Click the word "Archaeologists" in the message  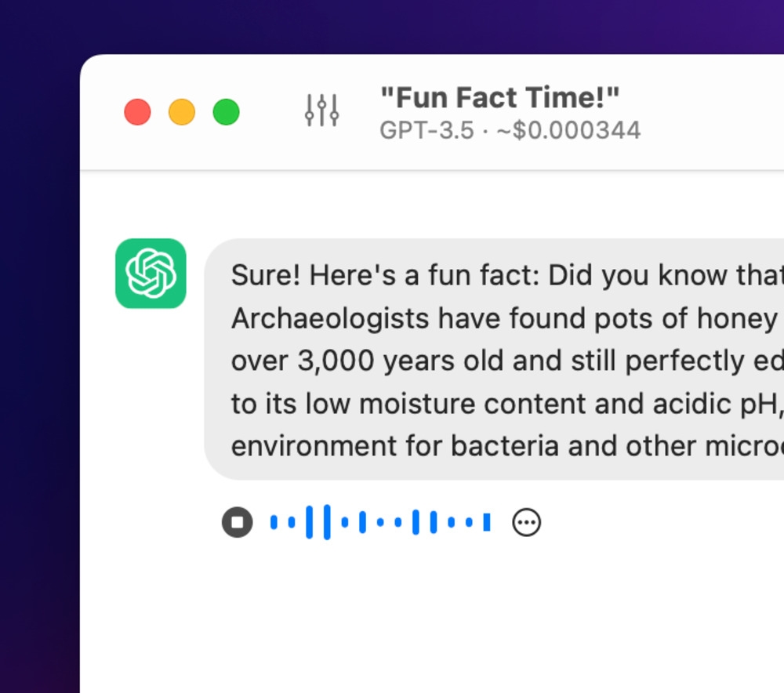point(330,318)
